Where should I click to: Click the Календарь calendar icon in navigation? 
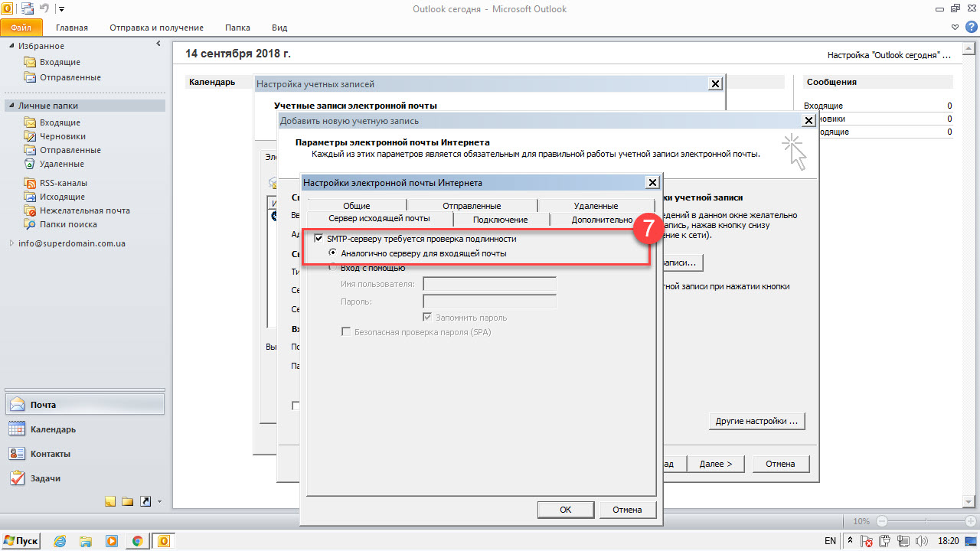click(x=18, y=429)
